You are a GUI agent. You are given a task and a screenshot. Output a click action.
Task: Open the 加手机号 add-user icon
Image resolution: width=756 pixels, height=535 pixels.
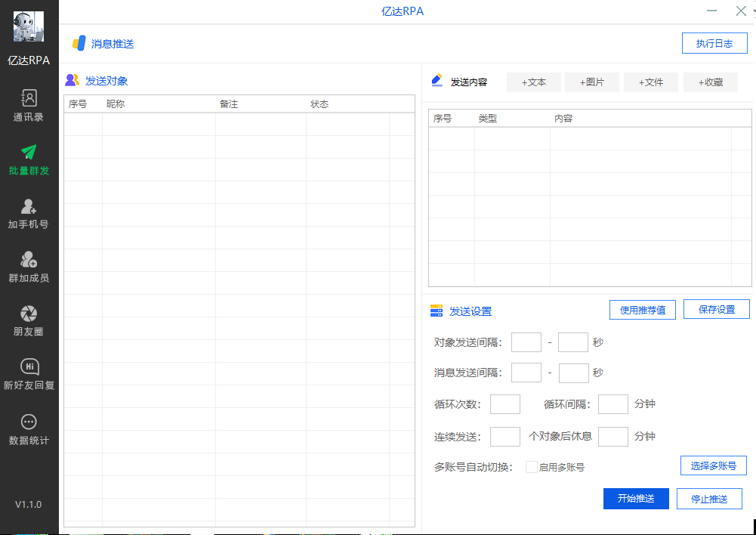tap(29, 206)
